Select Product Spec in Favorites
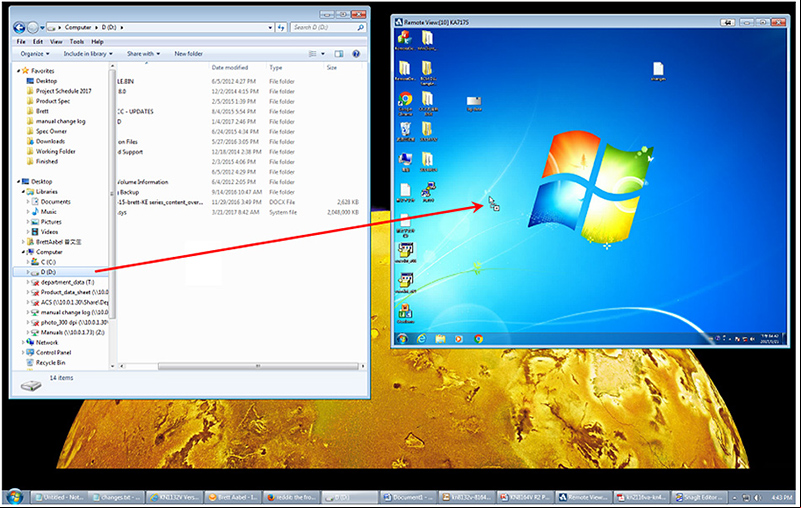This screenshot has width=801, height=508. coord(53,101)
